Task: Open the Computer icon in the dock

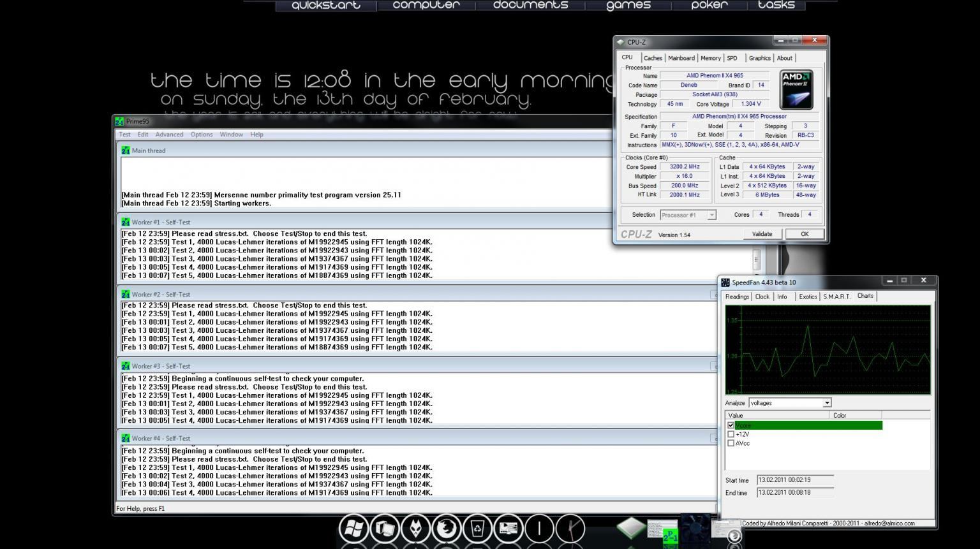Action: pyautogui.click(x=385, y=529)
